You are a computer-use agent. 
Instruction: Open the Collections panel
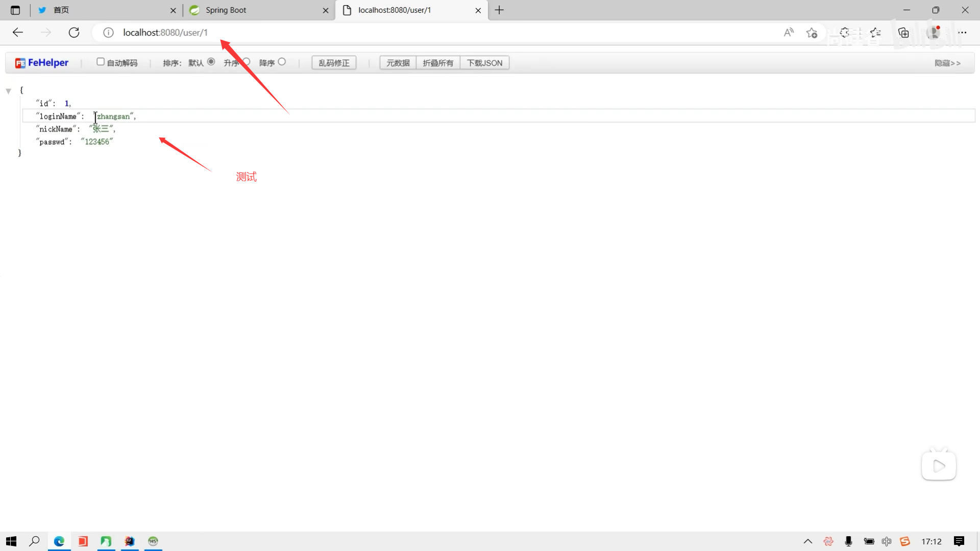903,33
